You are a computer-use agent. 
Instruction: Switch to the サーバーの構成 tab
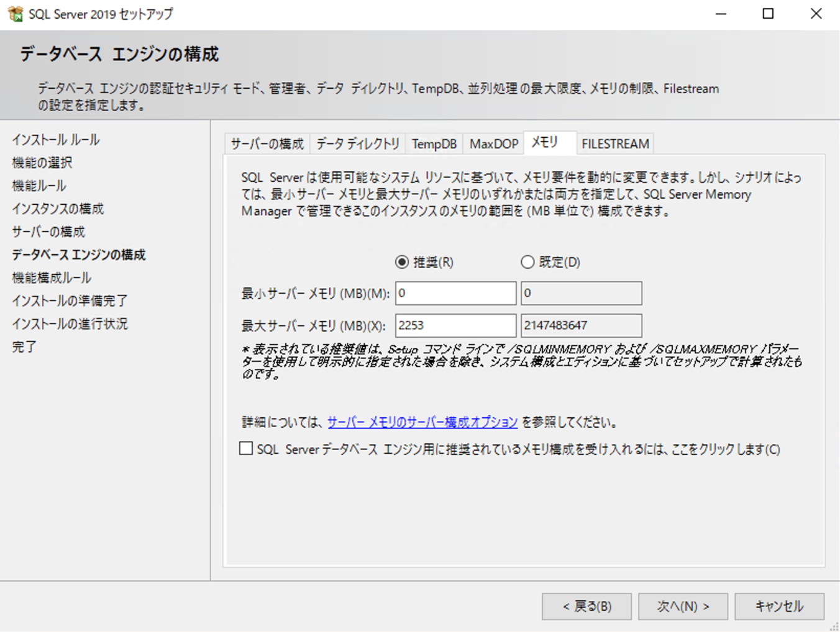click(x=267, y=144)
